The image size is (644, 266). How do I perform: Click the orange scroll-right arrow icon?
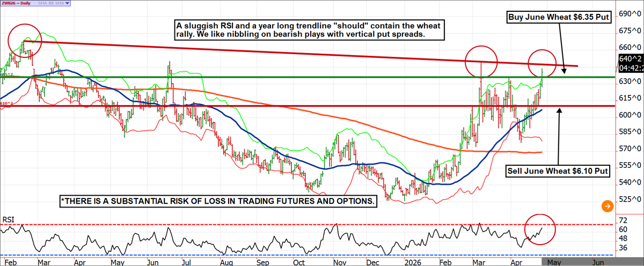pos(607,205)
